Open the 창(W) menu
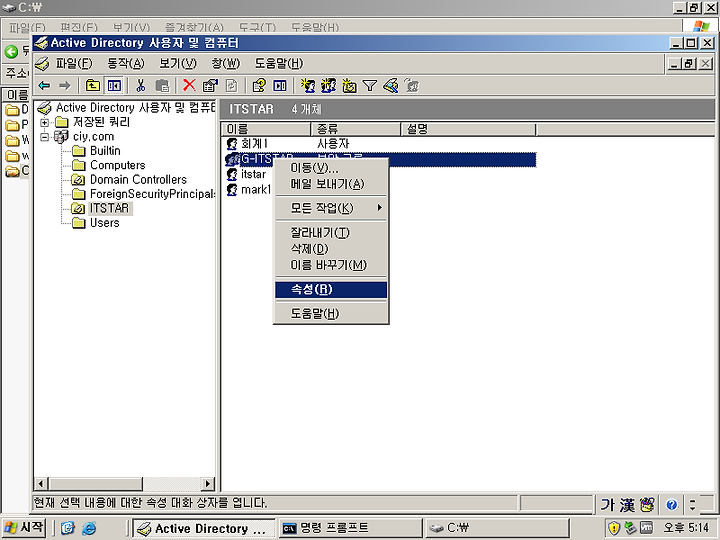Screen dimensions: 720x540 pos(225,63)
